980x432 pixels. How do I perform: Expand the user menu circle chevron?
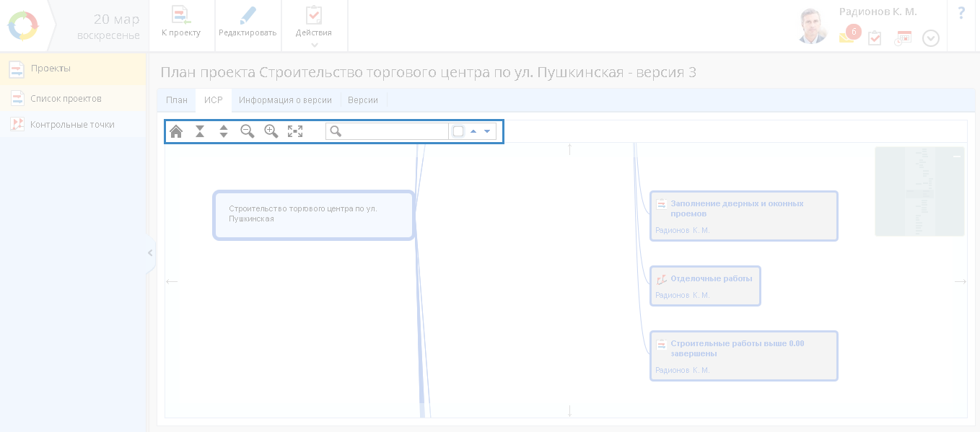point(931,38)
